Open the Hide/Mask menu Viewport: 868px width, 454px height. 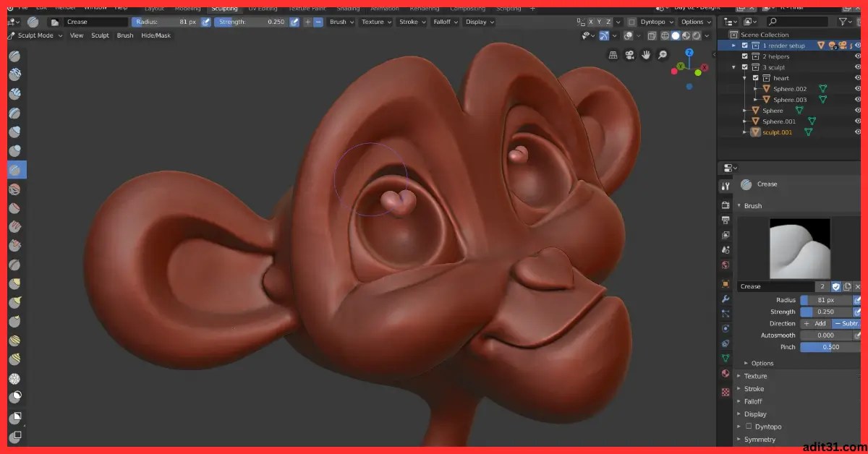click(x=156, y=35)
